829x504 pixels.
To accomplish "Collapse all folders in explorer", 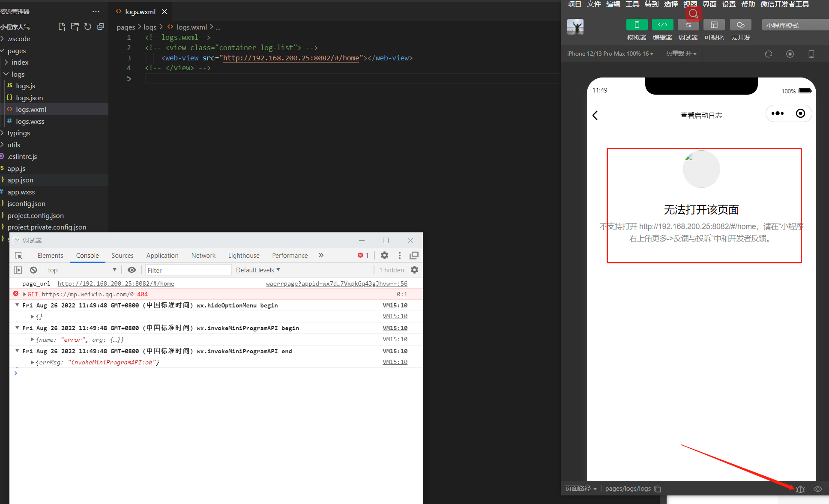I will 101,27.
